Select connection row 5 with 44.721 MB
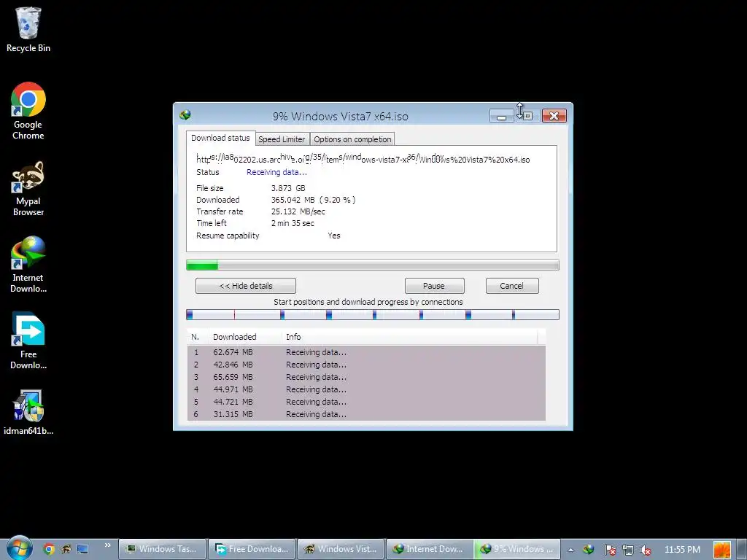Screen dimensions: 747x560 (x=366, y=402)
